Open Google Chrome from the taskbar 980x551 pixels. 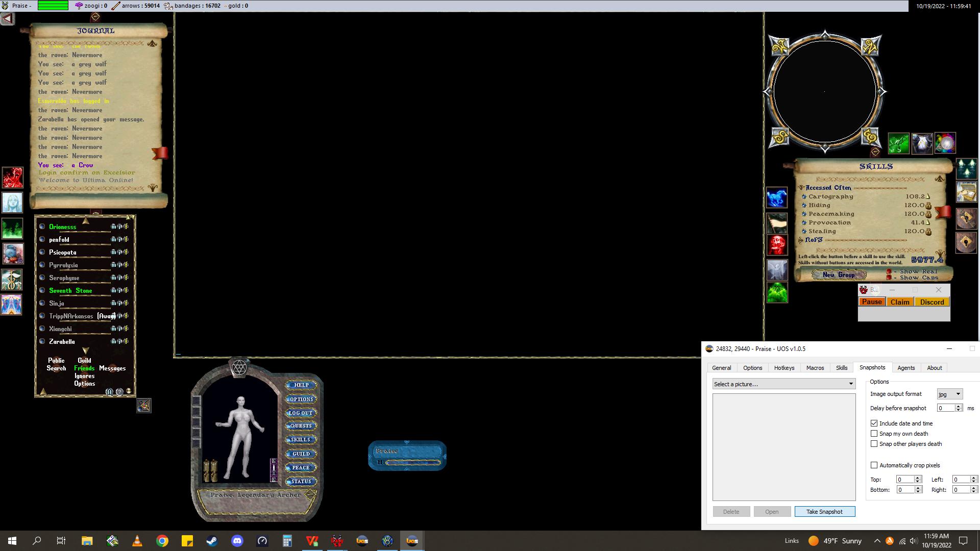point(162,541)
